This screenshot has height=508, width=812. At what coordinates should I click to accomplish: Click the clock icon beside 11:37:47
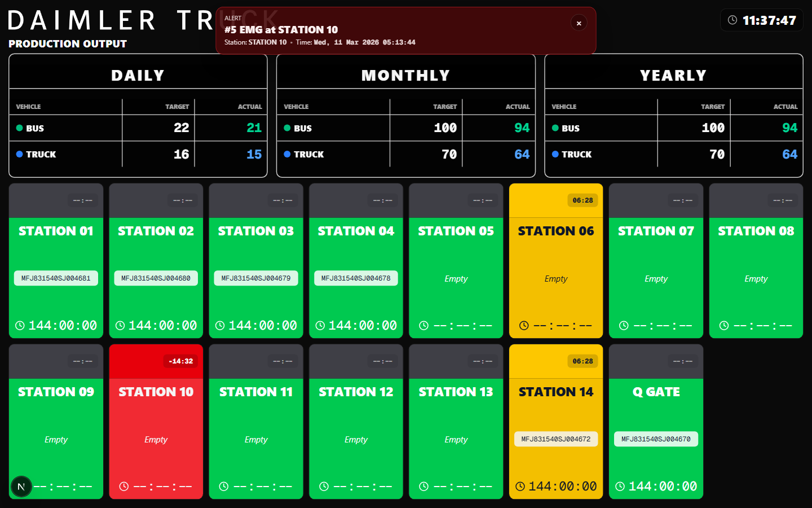[x=732, y=20]
